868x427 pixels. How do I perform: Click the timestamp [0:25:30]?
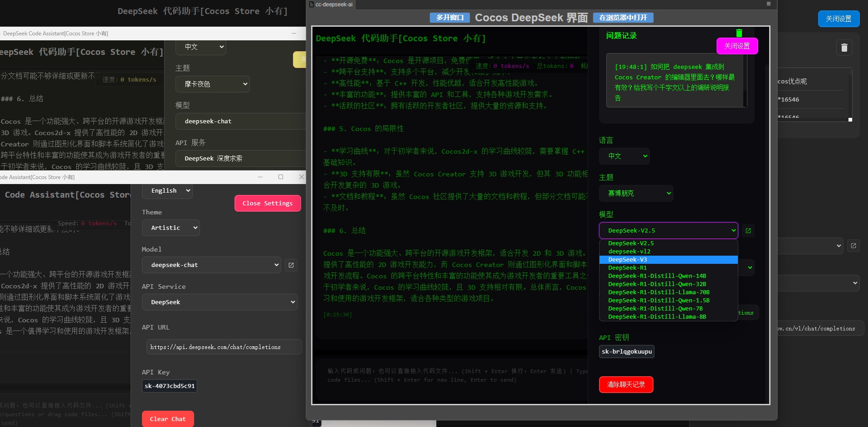[x=337, y=315]
